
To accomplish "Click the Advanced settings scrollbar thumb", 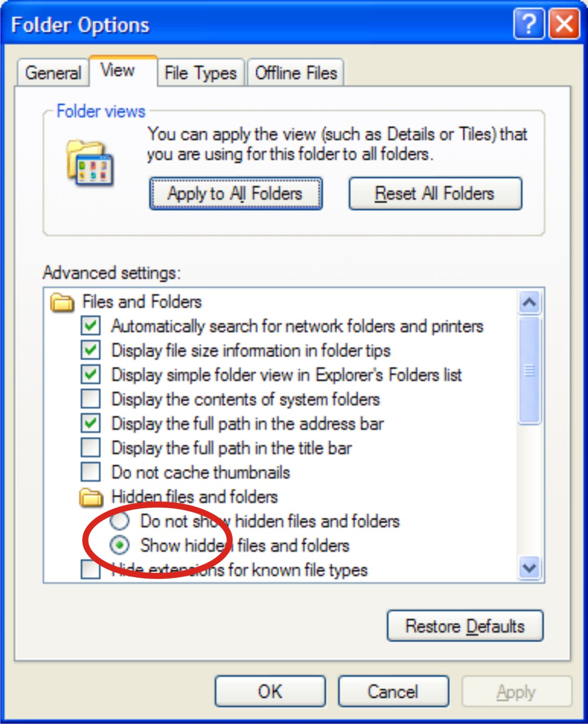I will pyautogui.click(x=529, y=370).
